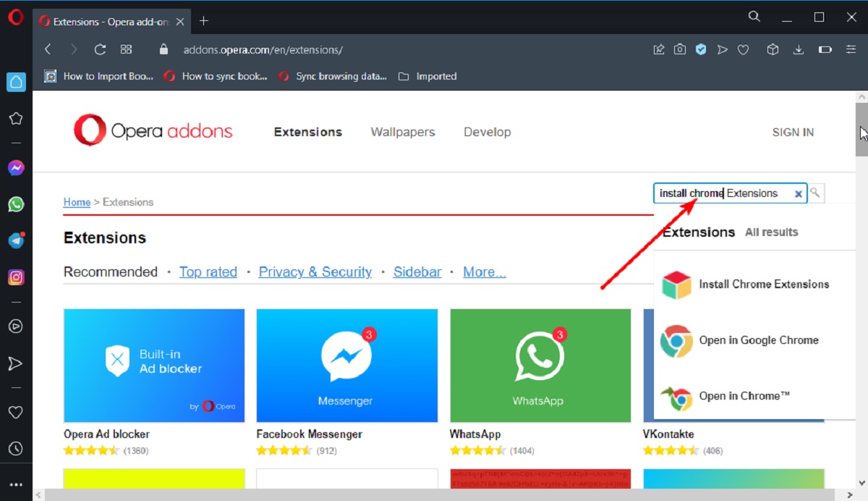
Task: Capture the page with the Snapshot camera icon
Action: 680,49
